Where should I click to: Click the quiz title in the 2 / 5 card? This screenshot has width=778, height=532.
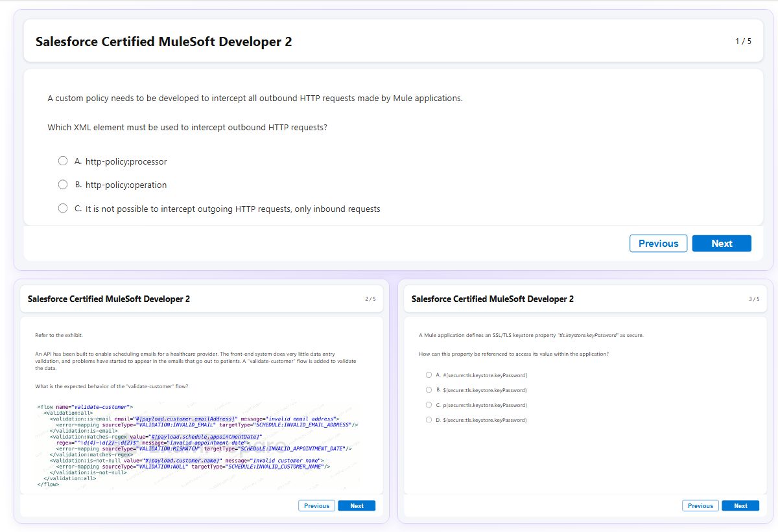[109, 299]
